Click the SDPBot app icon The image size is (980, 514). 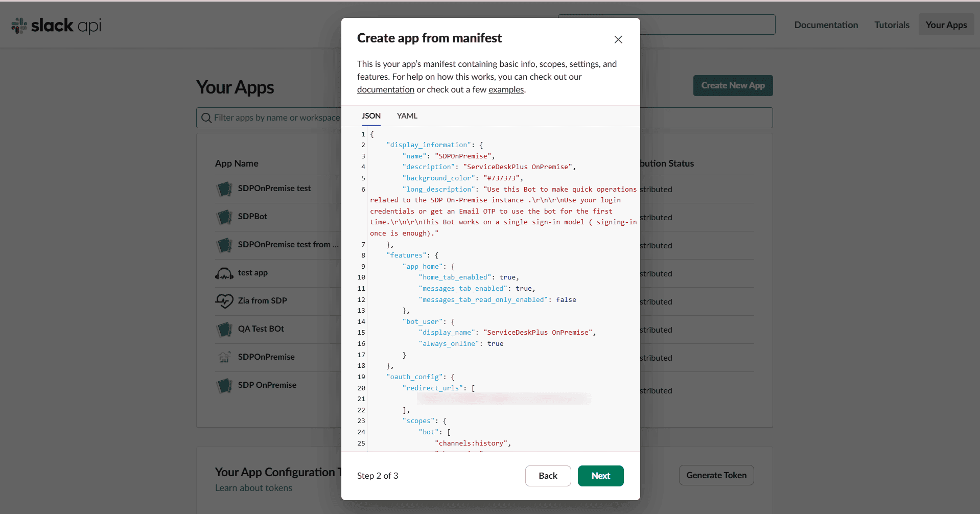[224, 217]
